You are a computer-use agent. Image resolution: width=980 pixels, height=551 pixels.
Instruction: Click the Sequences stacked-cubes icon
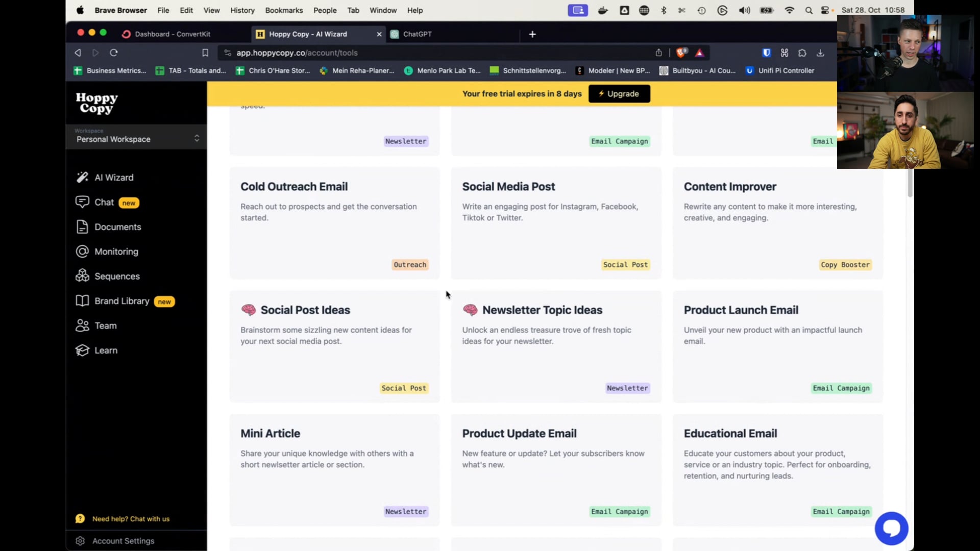point(82,276)
